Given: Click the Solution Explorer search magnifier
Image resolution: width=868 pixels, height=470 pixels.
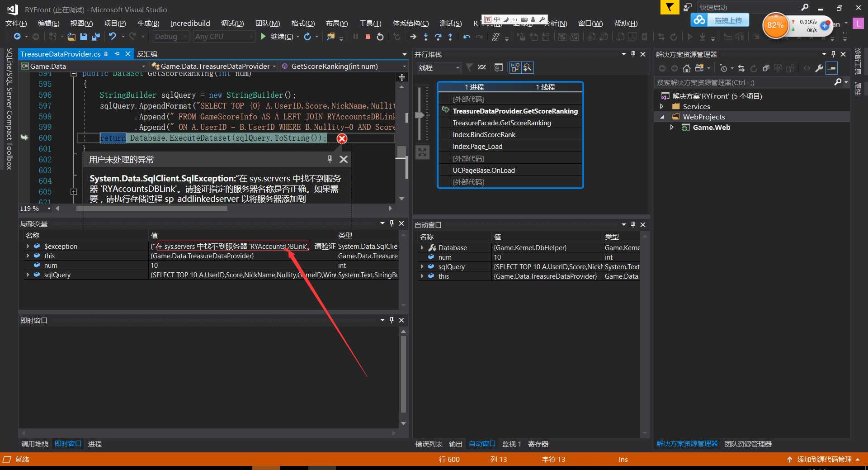Looking at the screenshot, I should tap(838, 82).
